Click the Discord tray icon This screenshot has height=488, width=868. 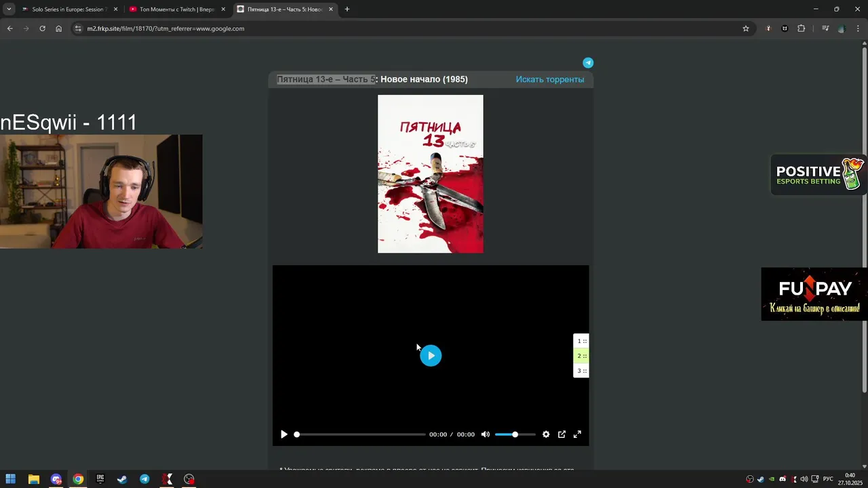783,479
